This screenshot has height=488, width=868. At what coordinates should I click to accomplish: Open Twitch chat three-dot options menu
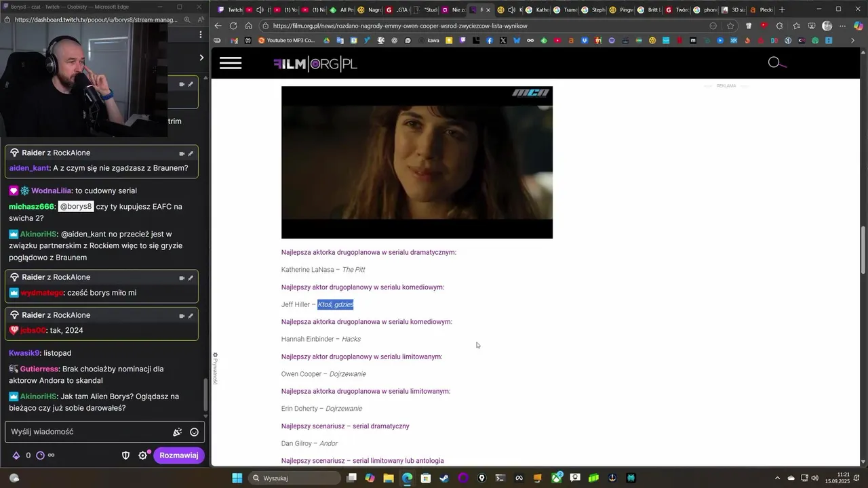201,34
